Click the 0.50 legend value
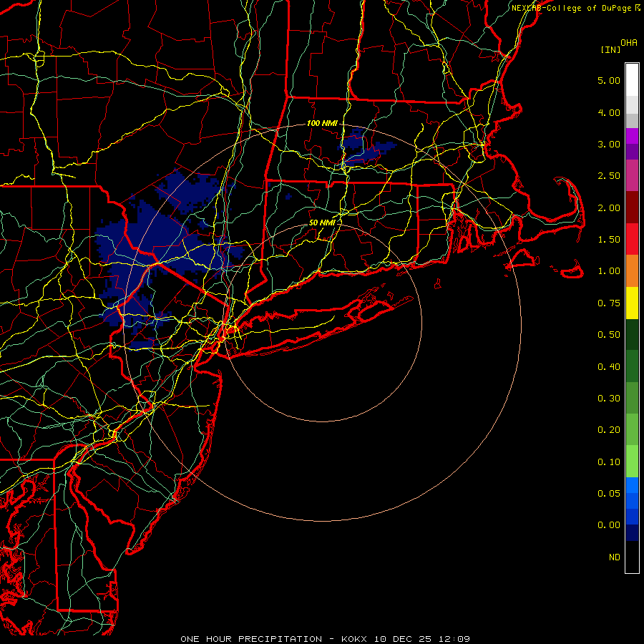Viewport: 644px width, 644px height. click(x=609, y=335)
